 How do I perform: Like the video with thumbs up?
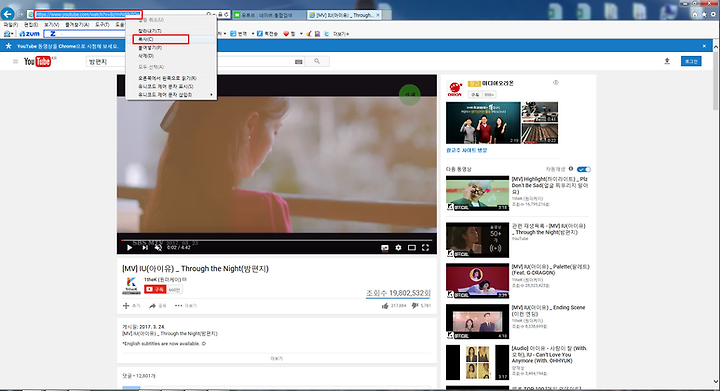coord(385,306)
